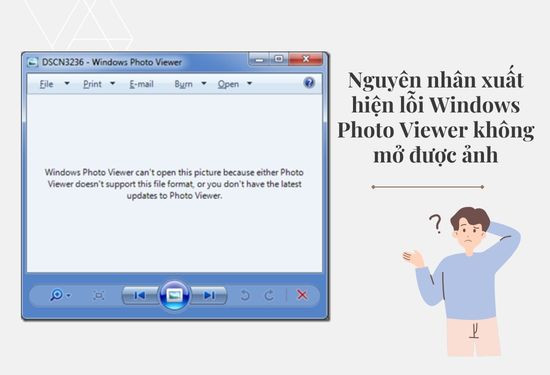
Task: Expand the Open dropdown arrow
Action: (249, 83)
